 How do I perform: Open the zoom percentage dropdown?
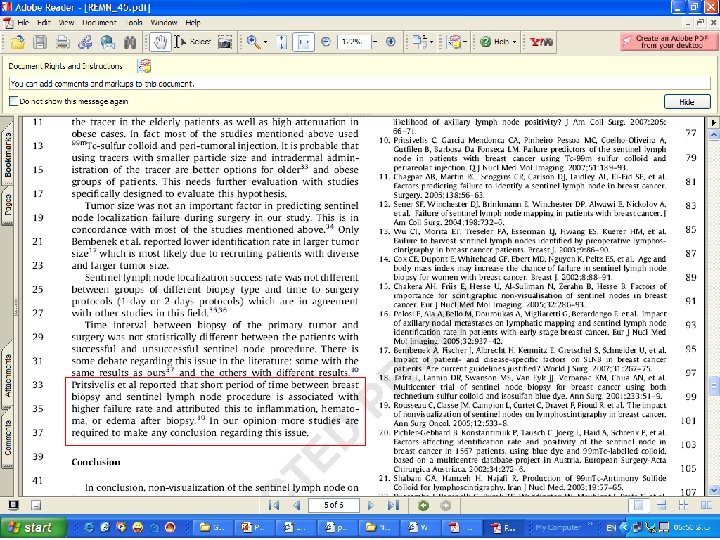point(375,42)
